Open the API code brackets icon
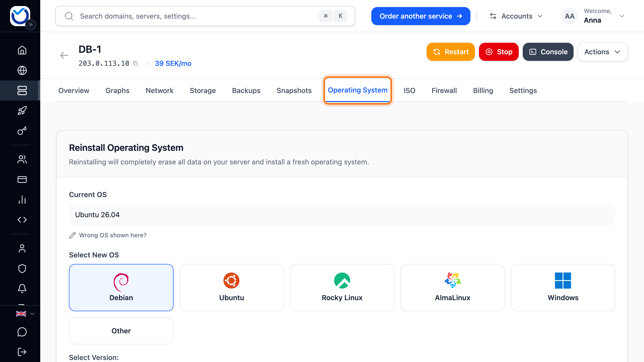Image resolution: width=644 pixels, height=362 pixels. pos(22,220)
